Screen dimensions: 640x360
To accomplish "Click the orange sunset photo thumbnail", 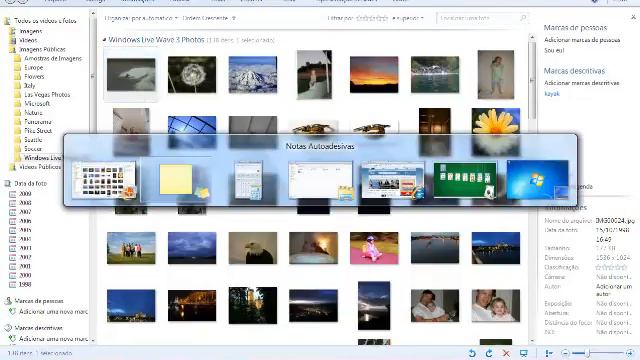I will point(374,75).
